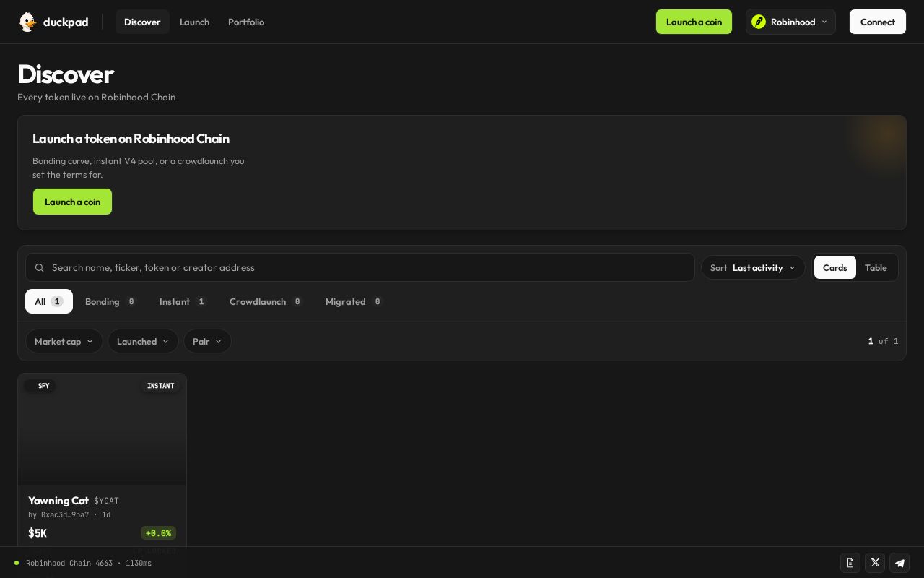Select the All tokens tab

pos(49,301)
